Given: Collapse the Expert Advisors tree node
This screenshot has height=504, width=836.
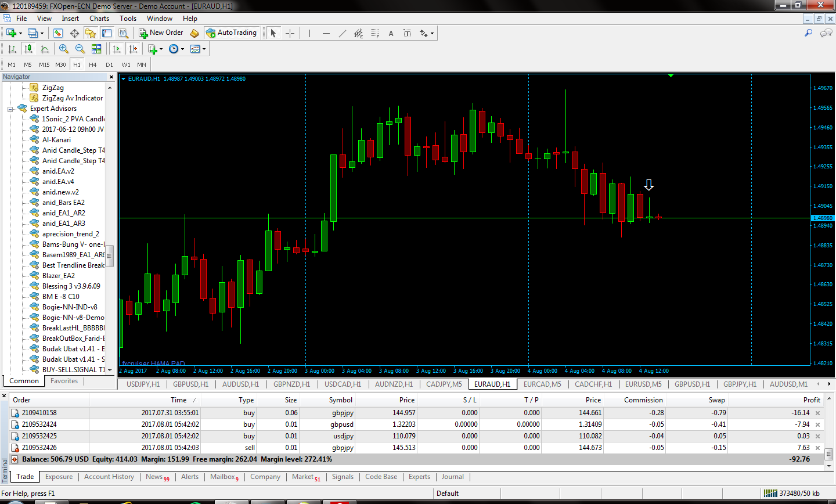Looking at the screenshot, I should point(10,109).
